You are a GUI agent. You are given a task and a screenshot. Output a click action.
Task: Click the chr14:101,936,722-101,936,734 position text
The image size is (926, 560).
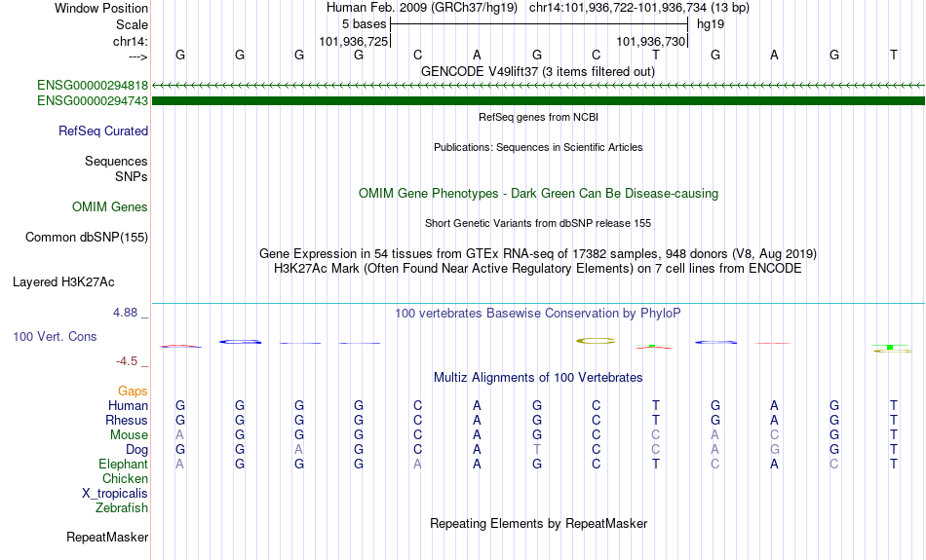(x=639, y=8)
